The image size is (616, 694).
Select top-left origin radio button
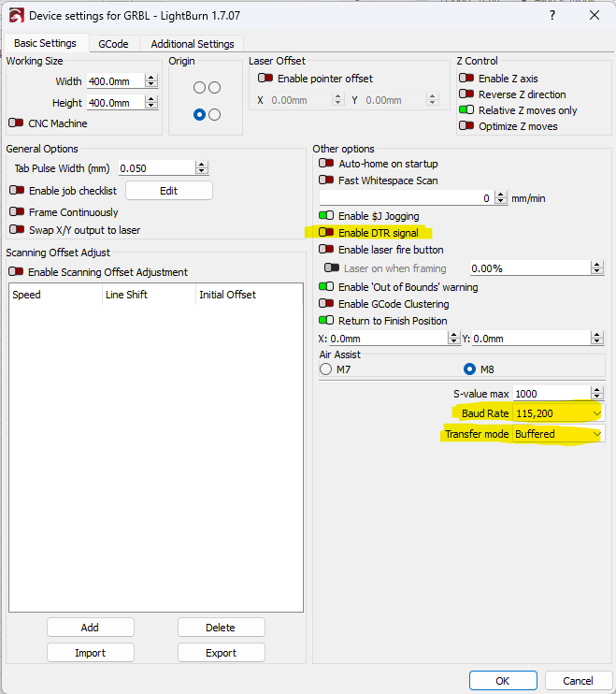pos(199,88)
